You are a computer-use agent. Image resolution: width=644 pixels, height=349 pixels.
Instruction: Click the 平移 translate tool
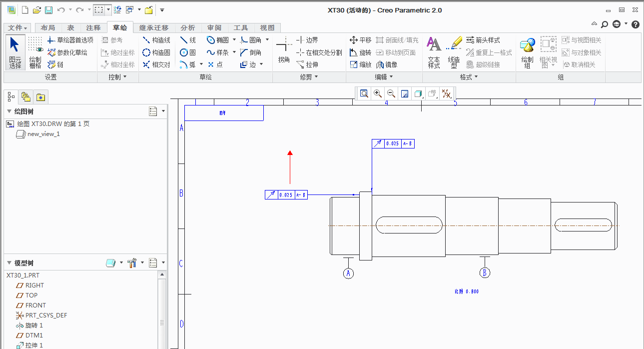point(360,40)
